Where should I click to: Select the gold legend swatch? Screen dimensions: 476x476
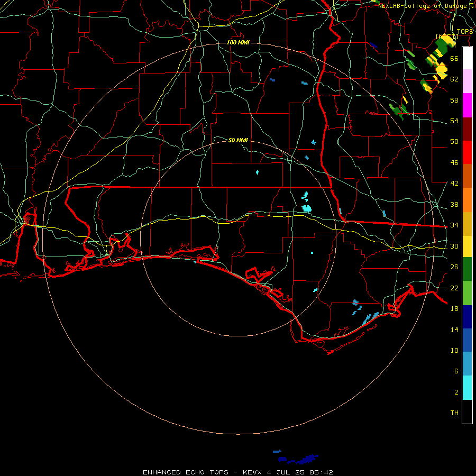pos(467,224)
